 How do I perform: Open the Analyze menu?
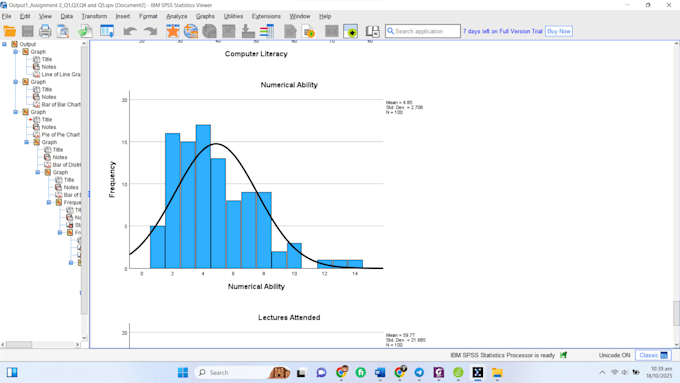coord(177,16)
